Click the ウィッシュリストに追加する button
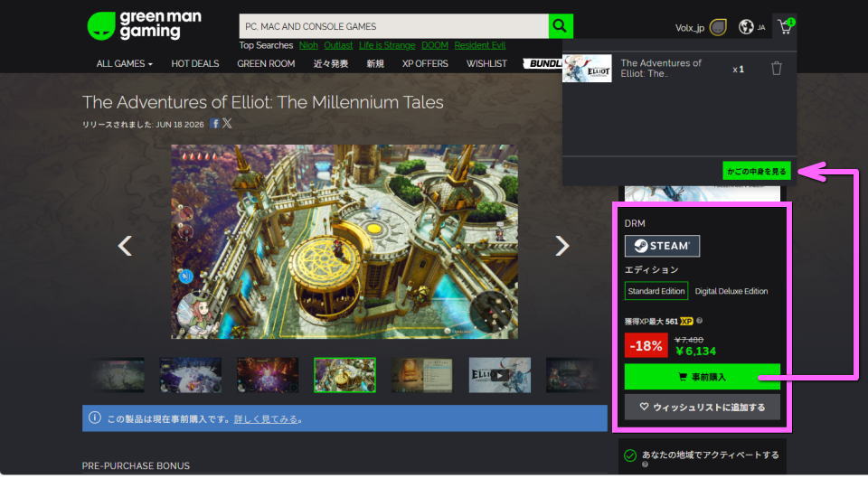This screenshot has height=488, width=868. 702,407
